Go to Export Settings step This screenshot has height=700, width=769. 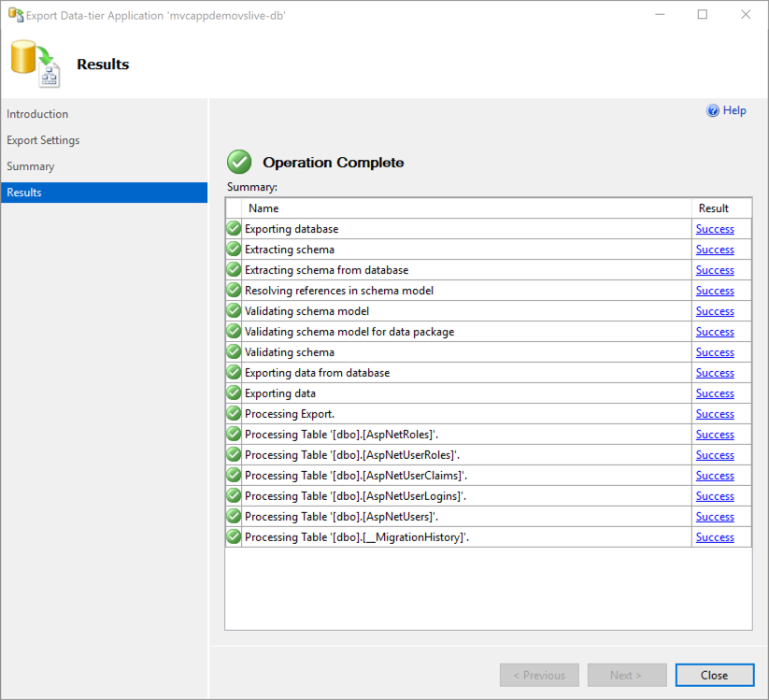(43, 140)
